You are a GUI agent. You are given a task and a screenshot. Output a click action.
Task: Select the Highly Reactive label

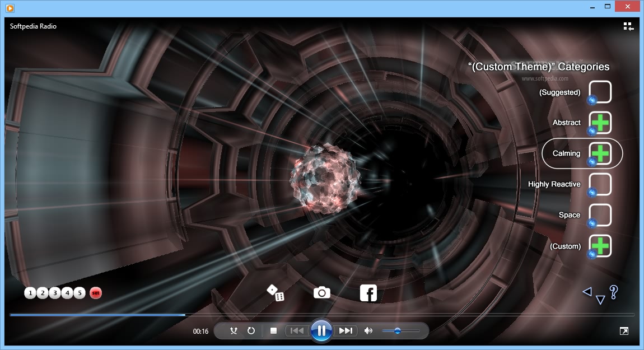554,184
